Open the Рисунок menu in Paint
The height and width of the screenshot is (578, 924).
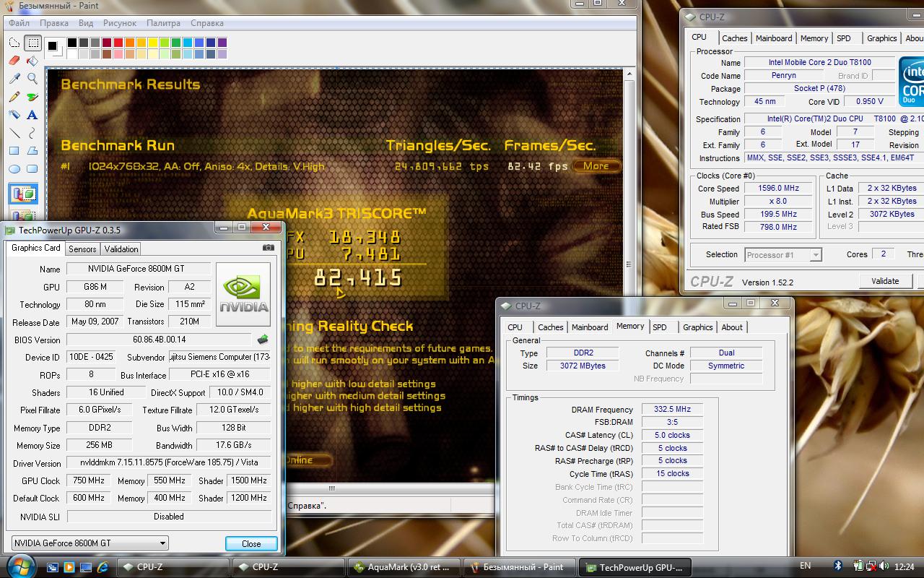[x=120, y=23]
